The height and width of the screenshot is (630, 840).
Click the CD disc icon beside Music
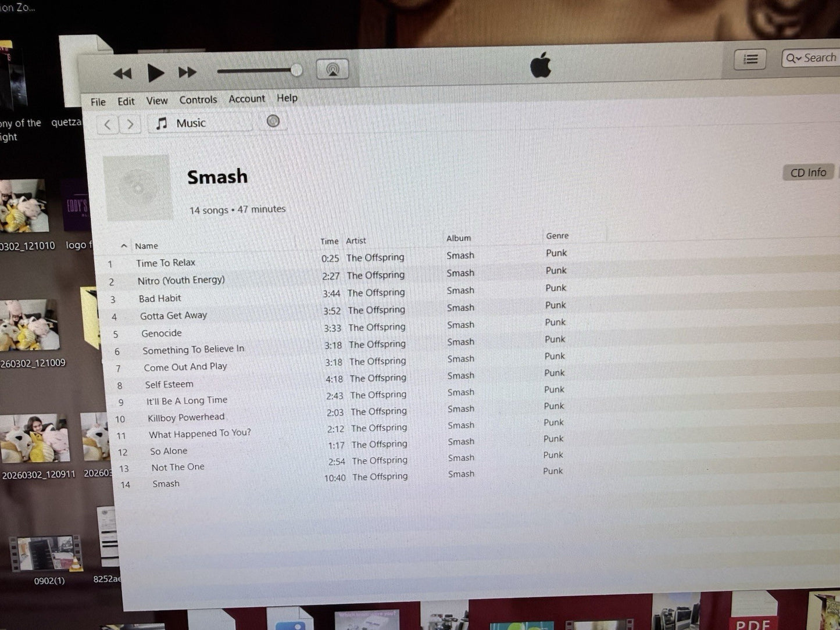(273, 121)
